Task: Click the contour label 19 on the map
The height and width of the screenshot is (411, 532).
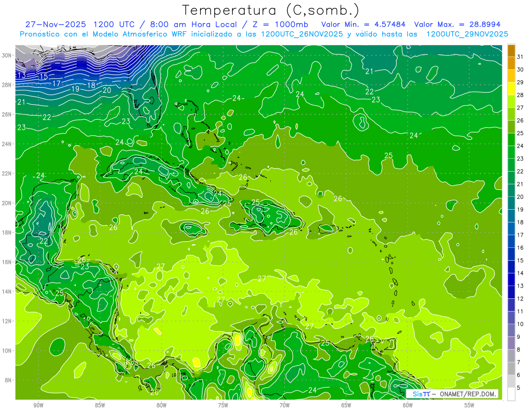Action: (75, 89)
